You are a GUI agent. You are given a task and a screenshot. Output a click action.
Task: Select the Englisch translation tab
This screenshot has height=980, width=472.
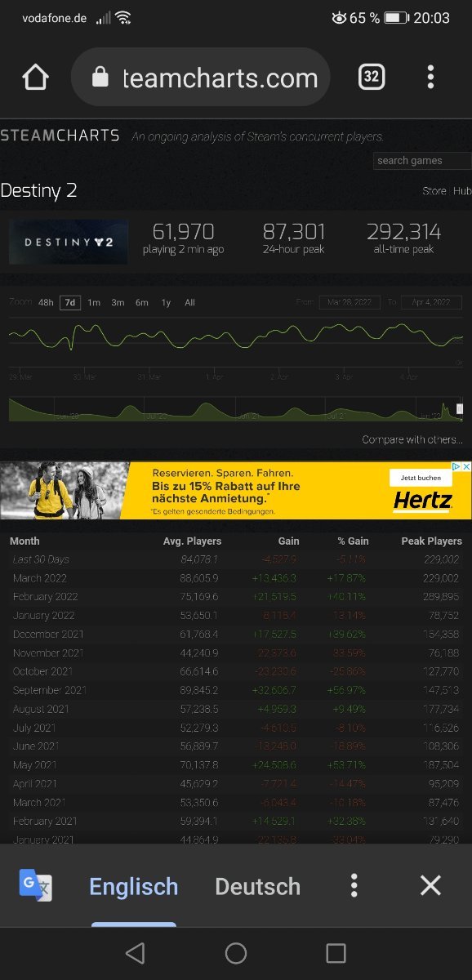(x=133, y=886)
